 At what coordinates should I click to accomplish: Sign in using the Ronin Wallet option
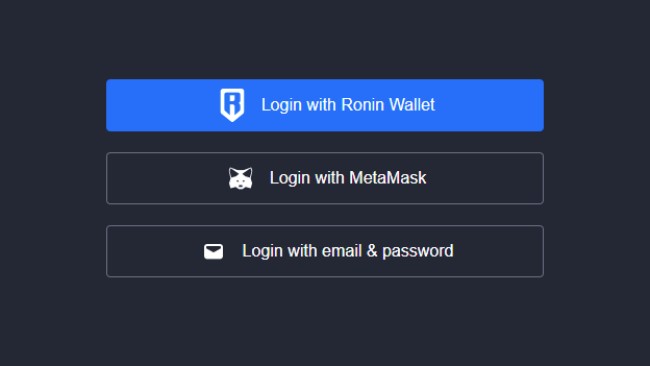click(325, 105)
